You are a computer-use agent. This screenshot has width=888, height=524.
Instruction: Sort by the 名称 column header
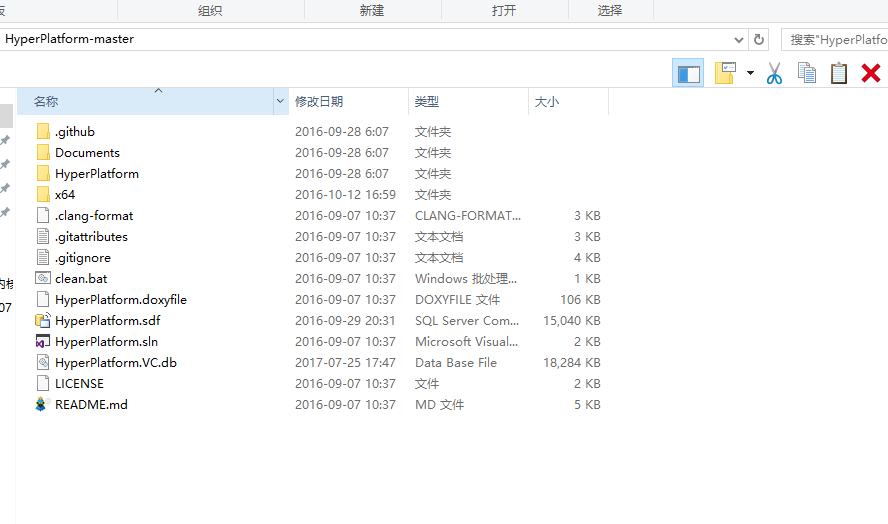pos(146,101)
